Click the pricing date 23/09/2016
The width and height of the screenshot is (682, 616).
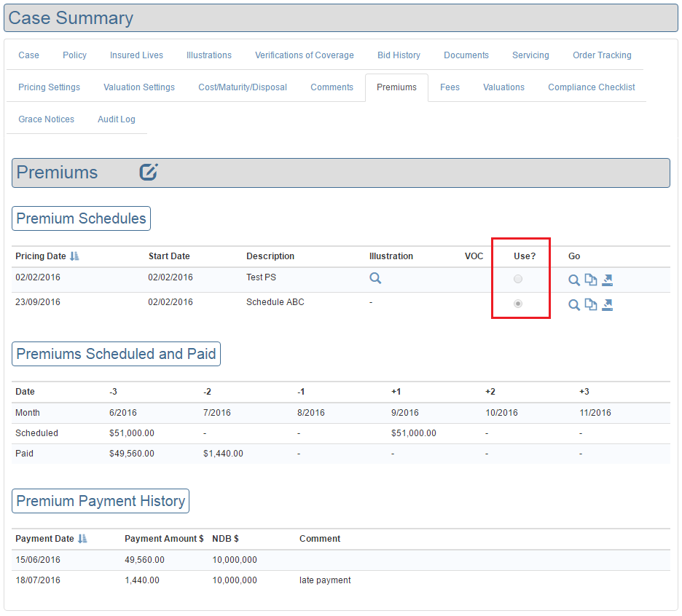click(38, 302)
